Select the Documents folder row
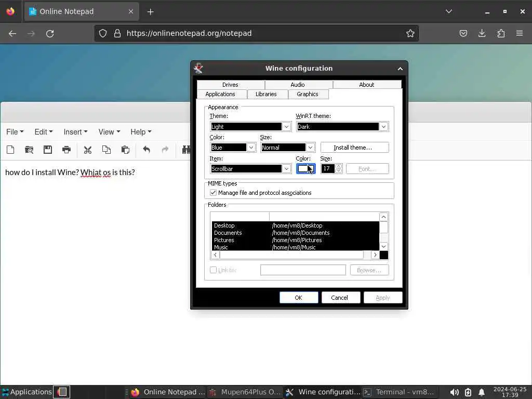 [x=295, y=233]
